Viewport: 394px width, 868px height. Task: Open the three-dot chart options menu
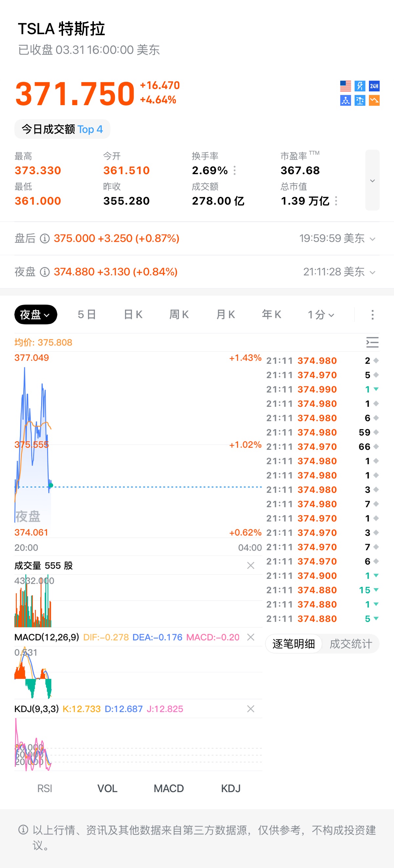[x=372, y=315]
